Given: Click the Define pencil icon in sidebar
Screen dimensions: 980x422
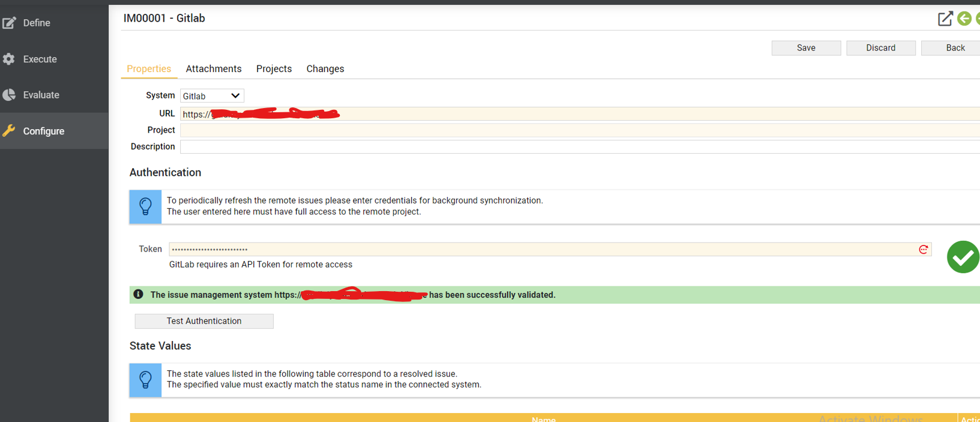Looking at the screenshot, I should tap(9, 23).
